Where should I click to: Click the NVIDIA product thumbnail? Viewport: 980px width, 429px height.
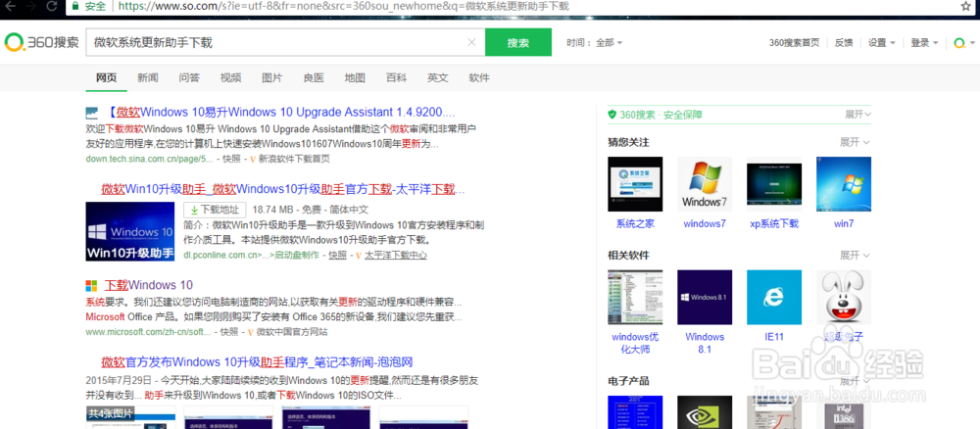(x=705, y=412)
